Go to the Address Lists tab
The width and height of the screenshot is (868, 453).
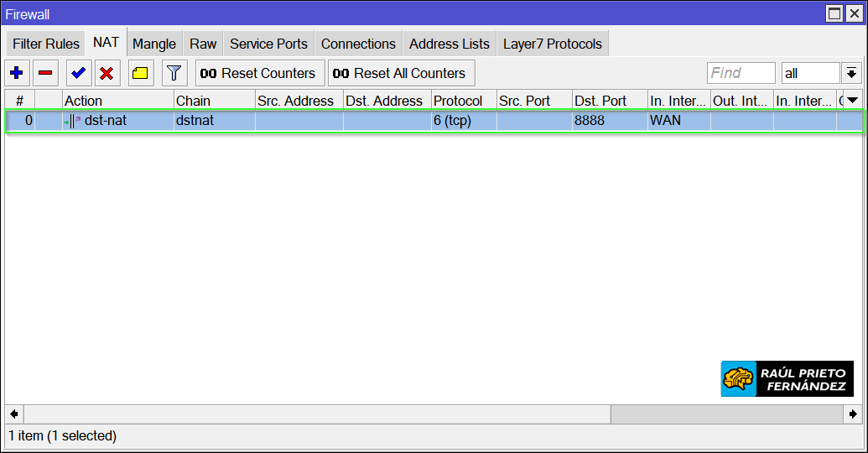pos(449,44)
